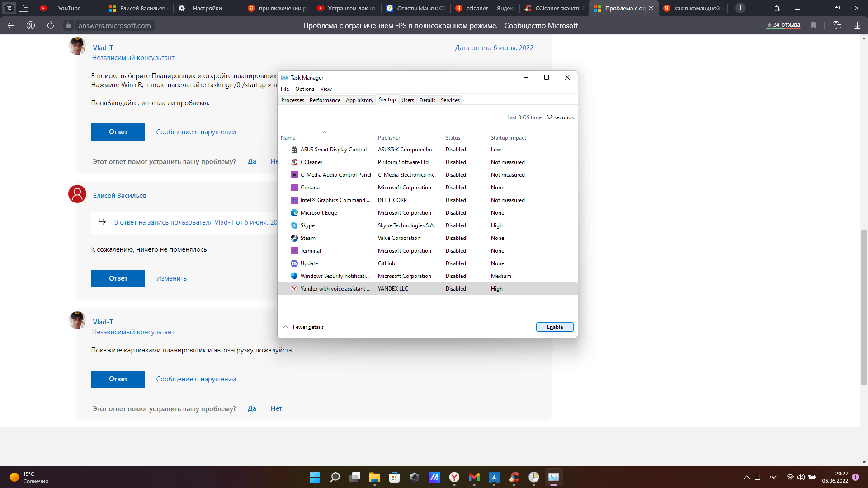The image size is (868, 488).
Task: Click the Task Manager icon in the taskbar
Action: (554, 477)
